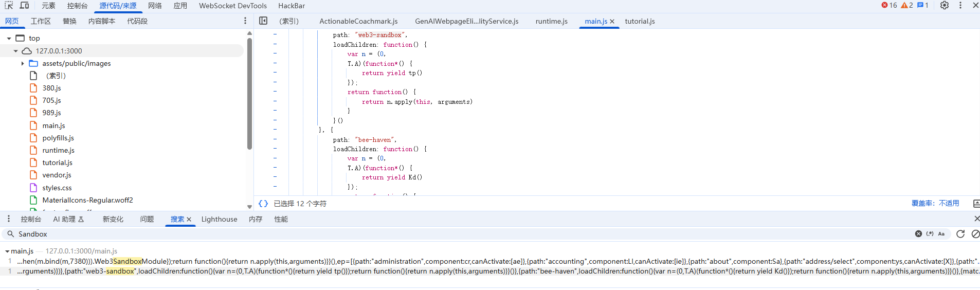
Task: Open the HackBar tab
Action: (x=292, y=6)
